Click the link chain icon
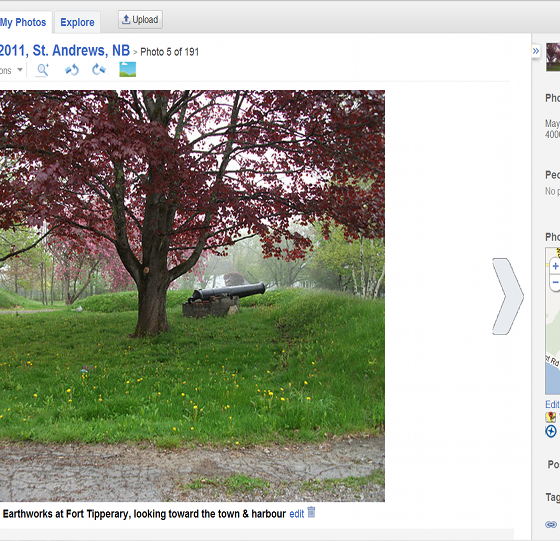The image size is (560, 541). (551, 524)
